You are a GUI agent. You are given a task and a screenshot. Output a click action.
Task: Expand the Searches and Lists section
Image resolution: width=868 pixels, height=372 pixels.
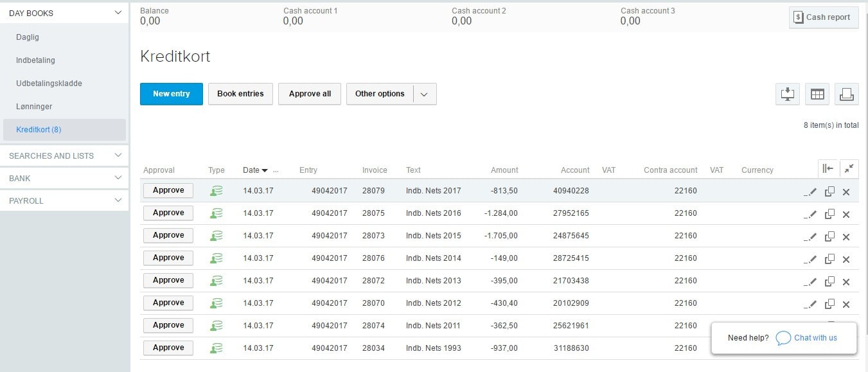click(117, 155)
